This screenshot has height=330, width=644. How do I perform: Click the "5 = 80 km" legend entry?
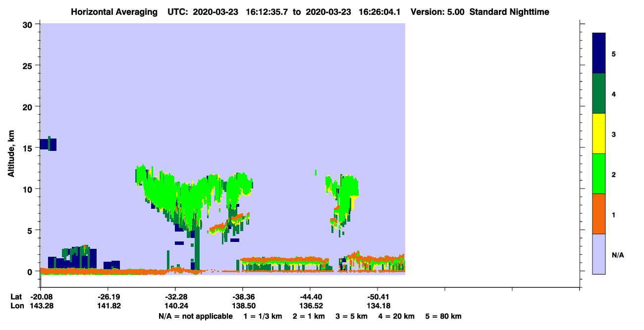tap(443, 316)
